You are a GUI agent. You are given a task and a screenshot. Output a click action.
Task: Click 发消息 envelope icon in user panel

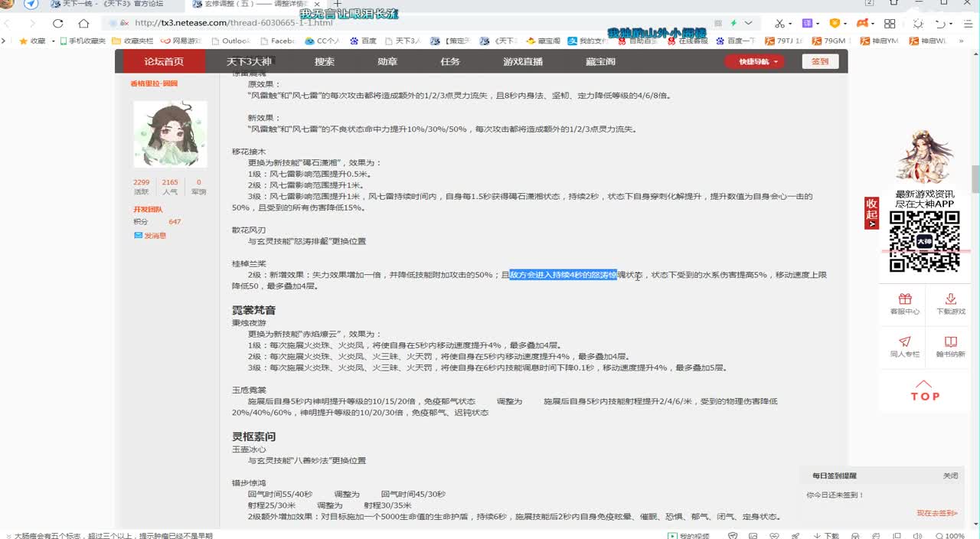click(x=139, y=236)
